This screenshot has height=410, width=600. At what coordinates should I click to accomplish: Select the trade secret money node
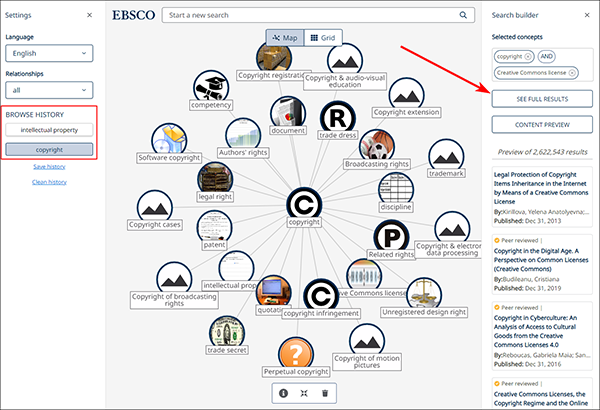coord(227,333)
